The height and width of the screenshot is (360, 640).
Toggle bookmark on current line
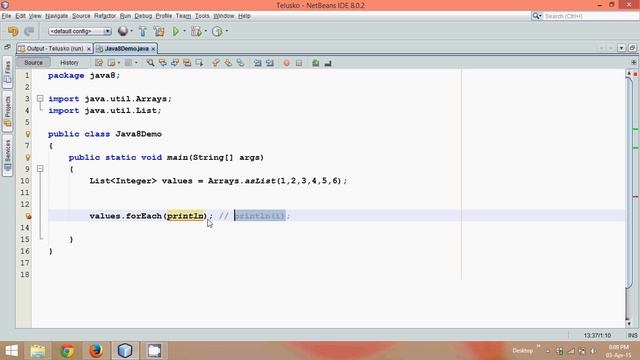point(240,63)
